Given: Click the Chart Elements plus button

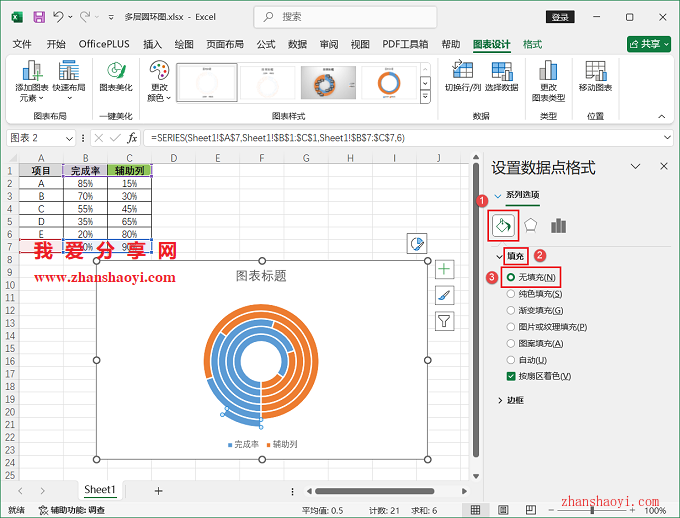Looking at the screenshot, I should point(445,269).
